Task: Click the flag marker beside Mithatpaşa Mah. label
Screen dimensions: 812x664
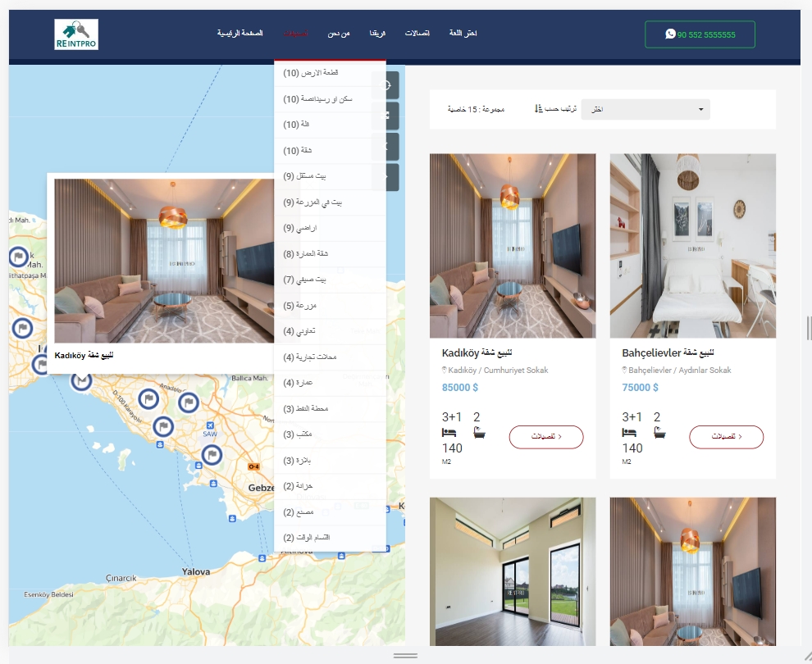Action: coord(19,257)
